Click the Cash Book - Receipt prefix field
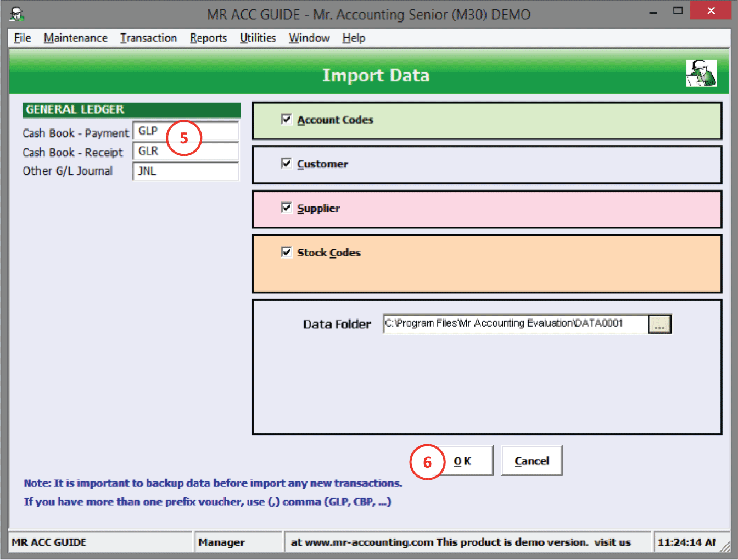Screen dimensions: 738x560 [186, 151]
